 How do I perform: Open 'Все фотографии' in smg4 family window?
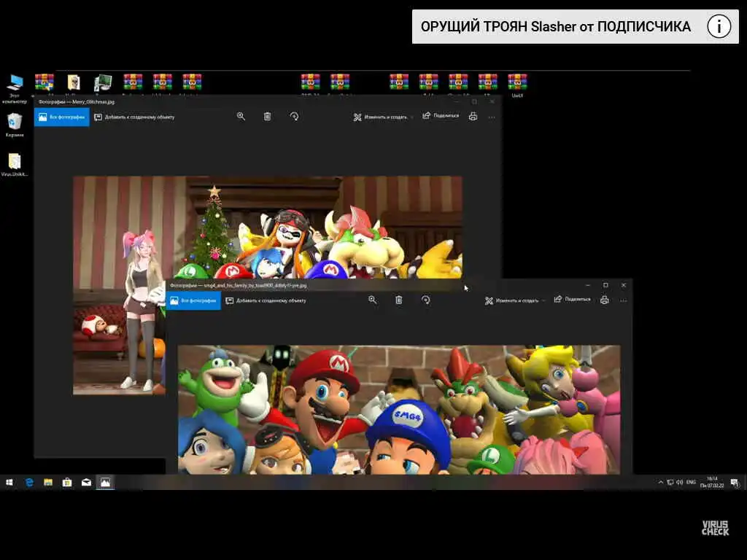[x=193, y=300]
